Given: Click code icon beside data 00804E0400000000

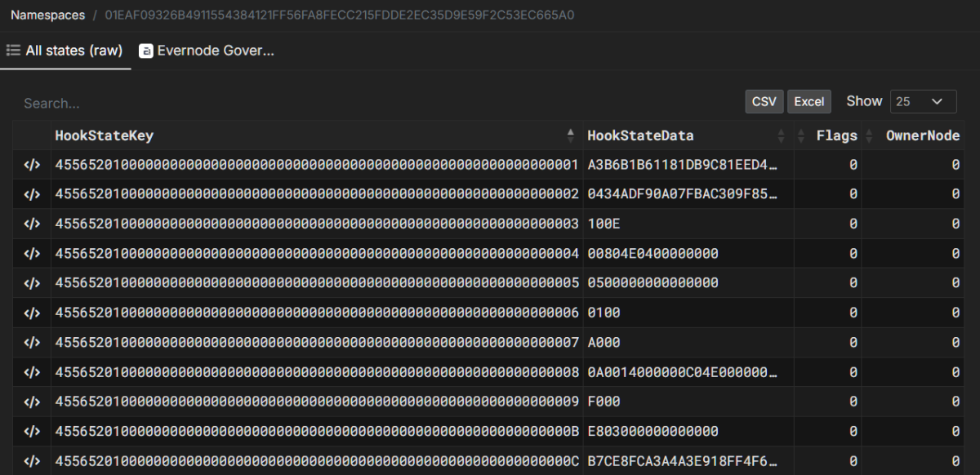Looking at the screenshot, I should pos(32,254).
